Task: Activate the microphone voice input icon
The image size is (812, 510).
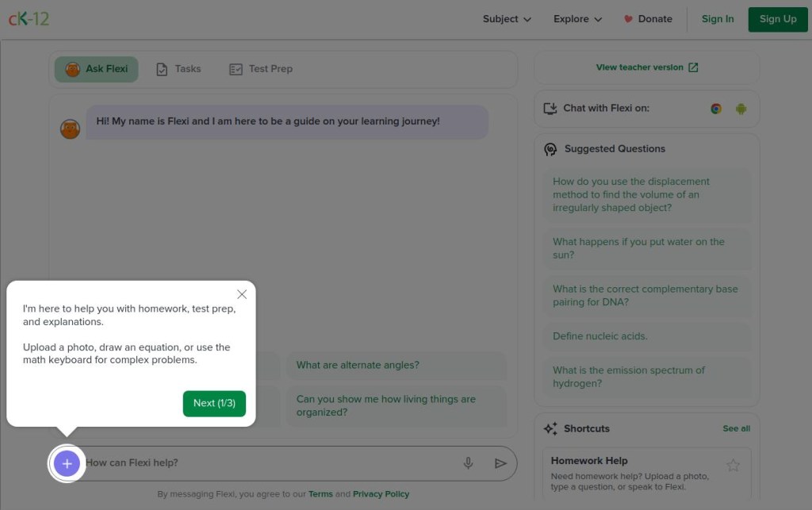Action: (x=469, y=463)
